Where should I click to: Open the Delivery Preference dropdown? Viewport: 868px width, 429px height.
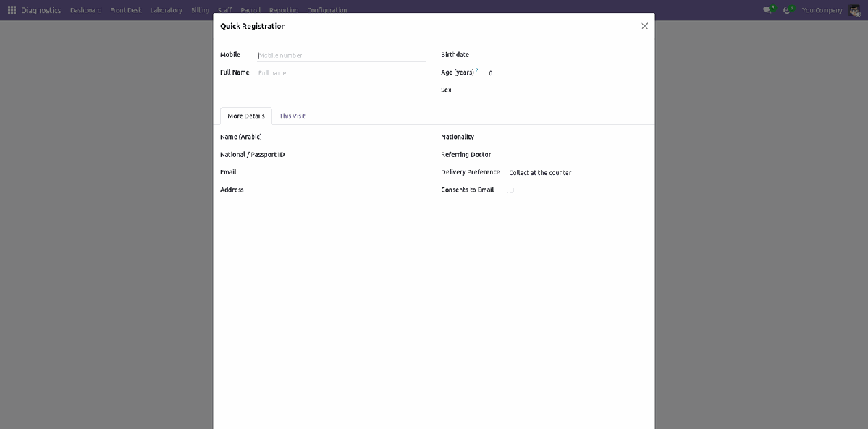[578, 173]
